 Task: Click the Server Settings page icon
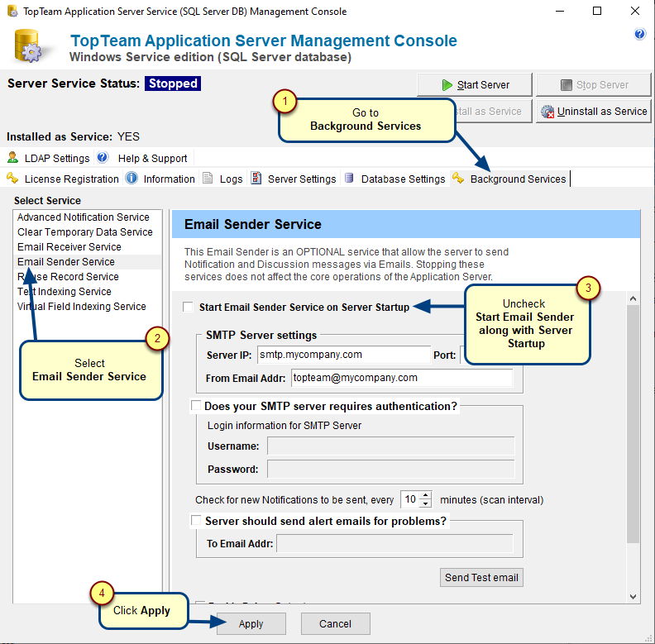pos(256,179)
